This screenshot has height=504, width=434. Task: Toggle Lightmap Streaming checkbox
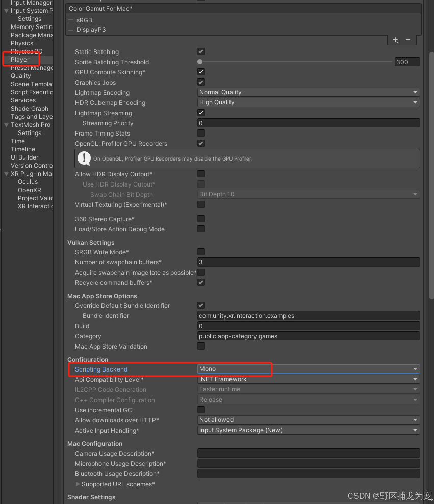[201, 113]
